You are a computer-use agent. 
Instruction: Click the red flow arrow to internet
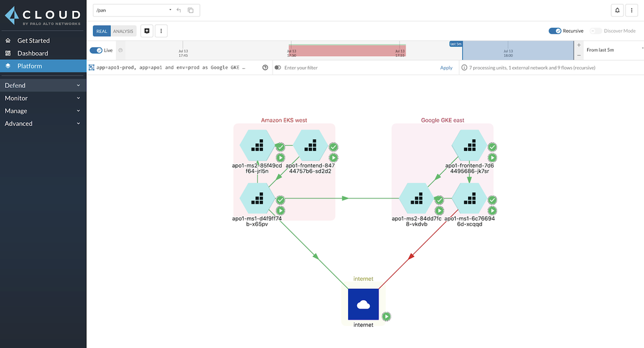click(x=411, y=257)
